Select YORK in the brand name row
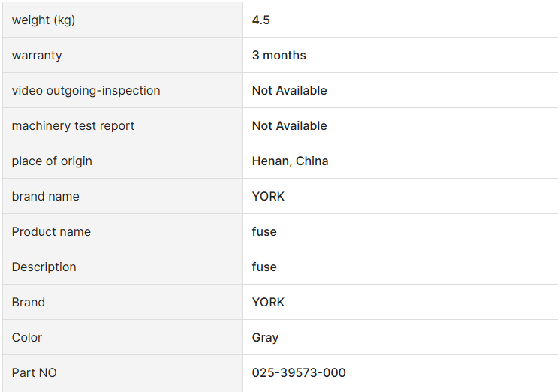 tap(269, 197)
